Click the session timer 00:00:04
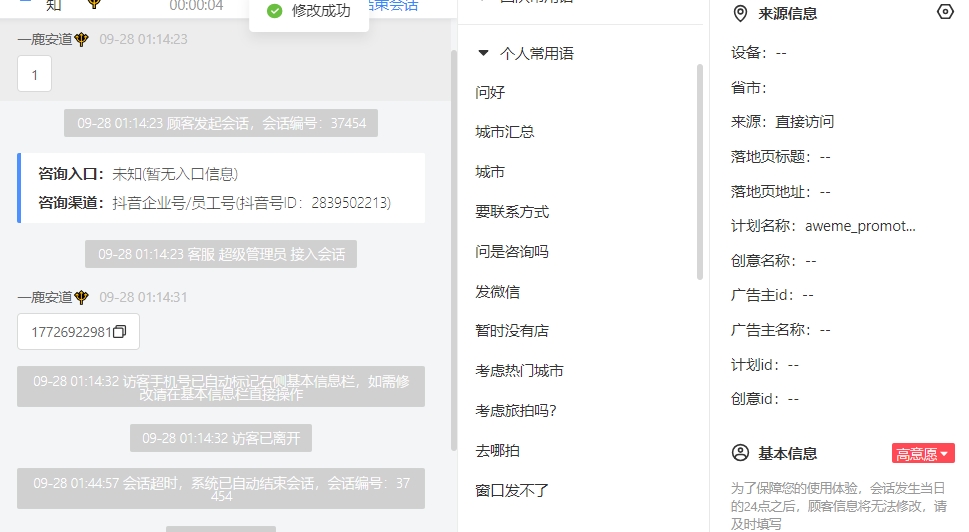 pos(197,6)
